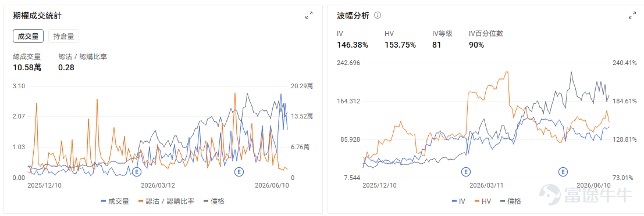Click the 波幅分析 panel title
The width and height of the screenshot is (644, 216).
coord(353,16)
